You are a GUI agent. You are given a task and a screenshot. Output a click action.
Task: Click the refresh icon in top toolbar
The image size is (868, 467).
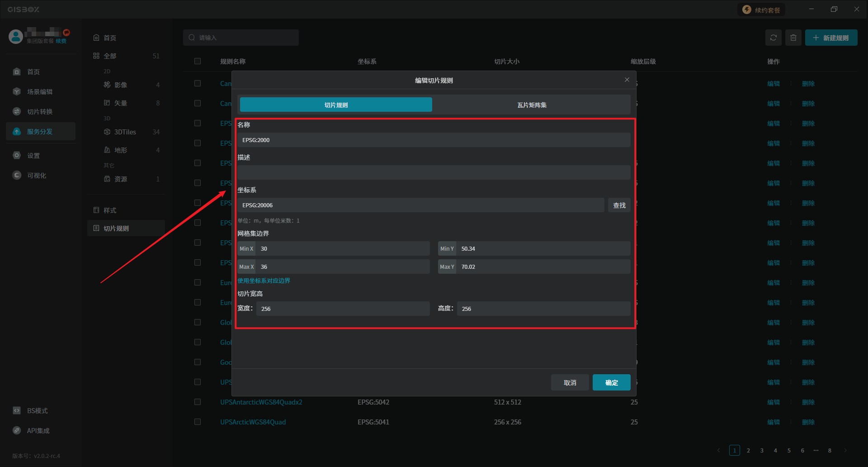[x=773, y=38]
